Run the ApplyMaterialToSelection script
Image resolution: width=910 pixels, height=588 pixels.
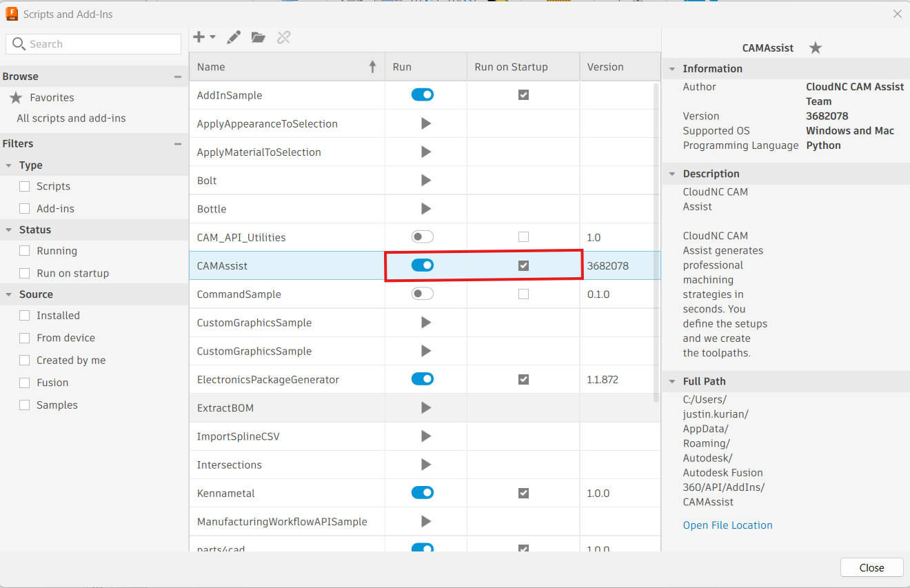point(426,152)
